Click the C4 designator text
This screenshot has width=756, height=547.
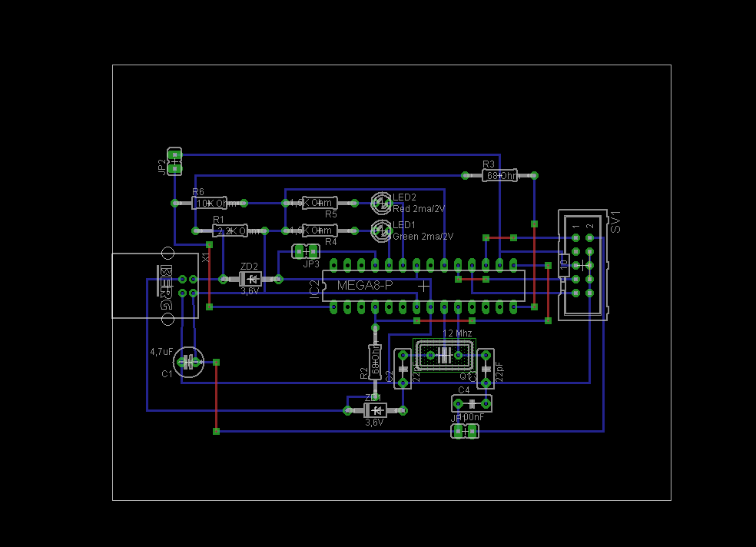point(464,390)
